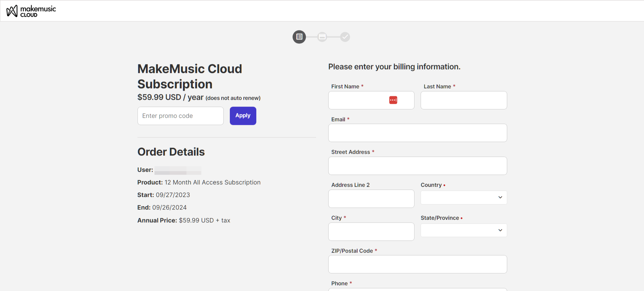Click the MakeMusic Cloud logo
644x291 pixels.
31,11
